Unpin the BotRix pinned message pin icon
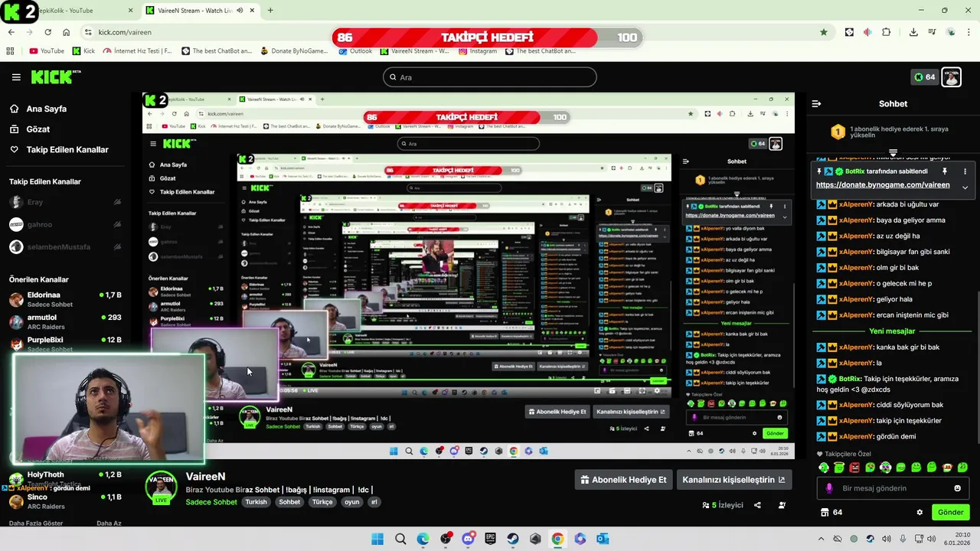Viewport: 980px width, 551px height. pyautogui.click(x=945, y=171)
